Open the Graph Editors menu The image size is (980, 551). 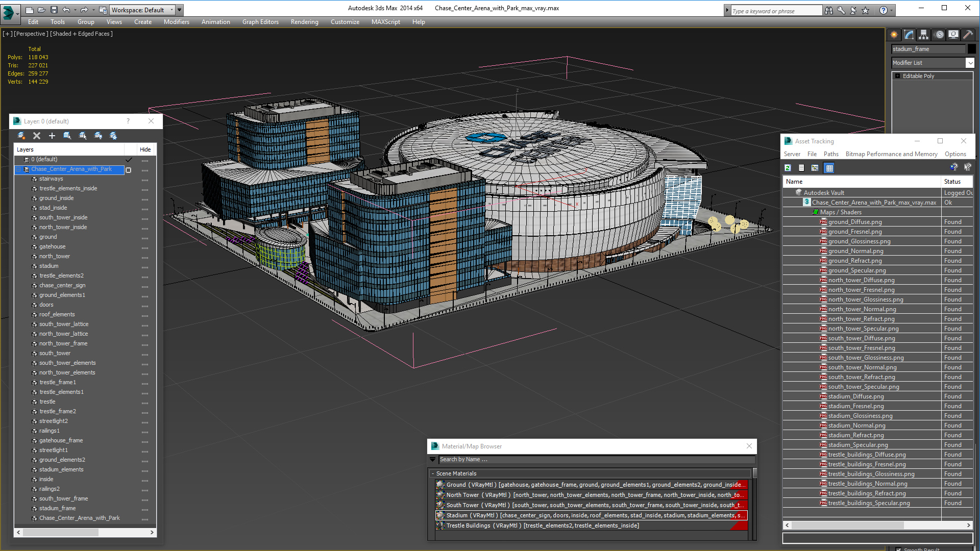[x=260, y=22]
